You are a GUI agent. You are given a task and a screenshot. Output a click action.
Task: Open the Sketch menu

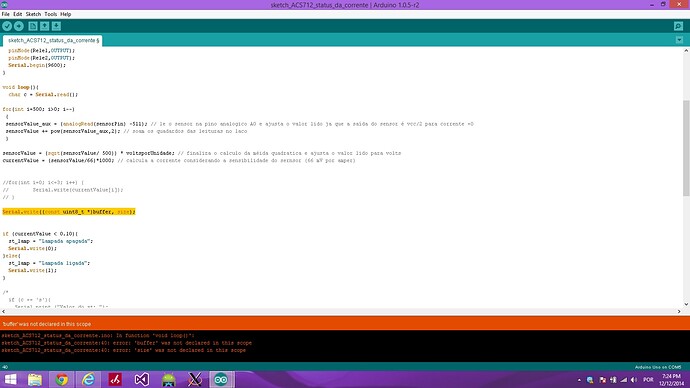point(33,14)
